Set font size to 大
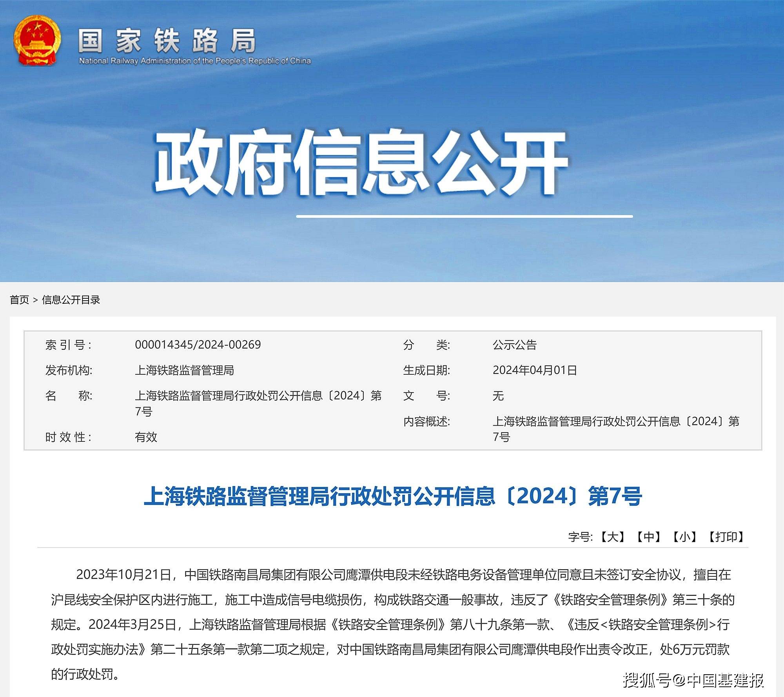The height and width of the screenshot is (697, 784). pyautogui.click(x=613, y=537)
